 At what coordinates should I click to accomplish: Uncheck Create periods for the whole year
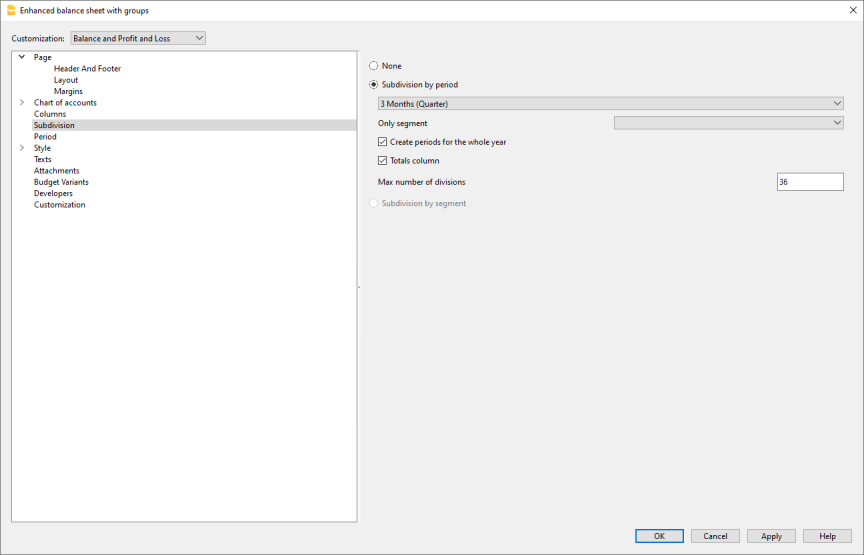coord(383,142)
